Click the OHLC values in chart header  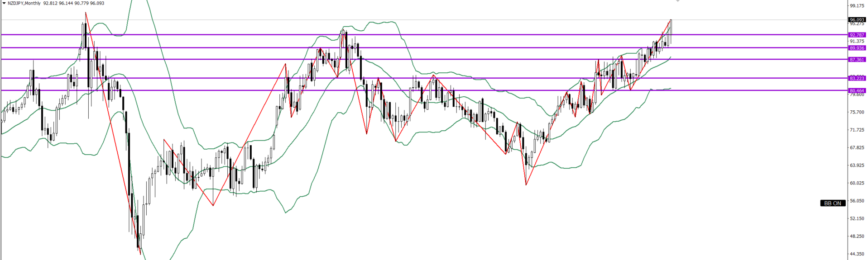[x=73, y=3]
